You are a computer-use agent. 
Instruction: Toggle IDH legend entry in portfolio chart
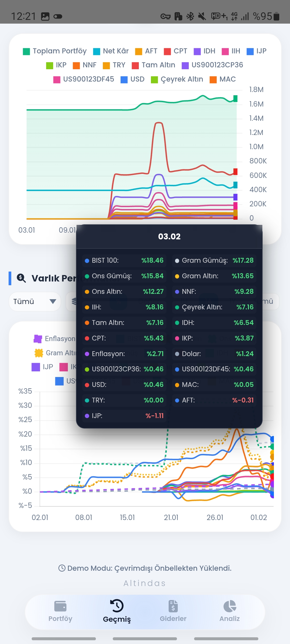[x=204, y=51]
